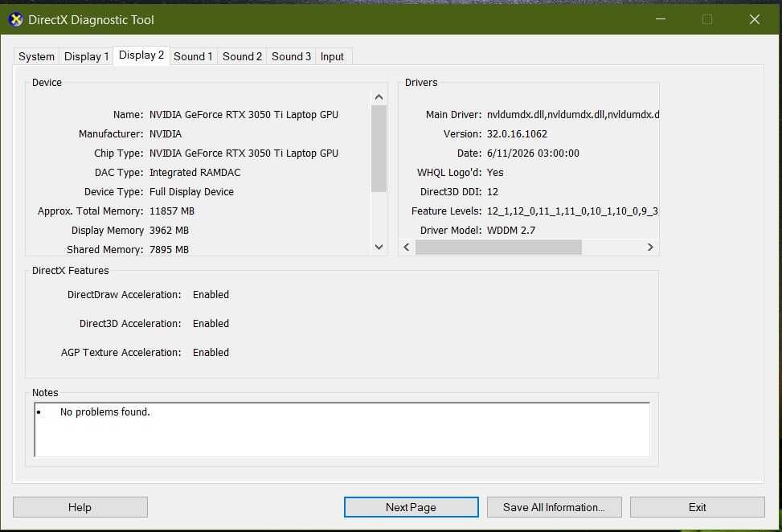
Task: Click driver version 32.0.16.1062
Action: pyautogui.click(x=517, y=134)
